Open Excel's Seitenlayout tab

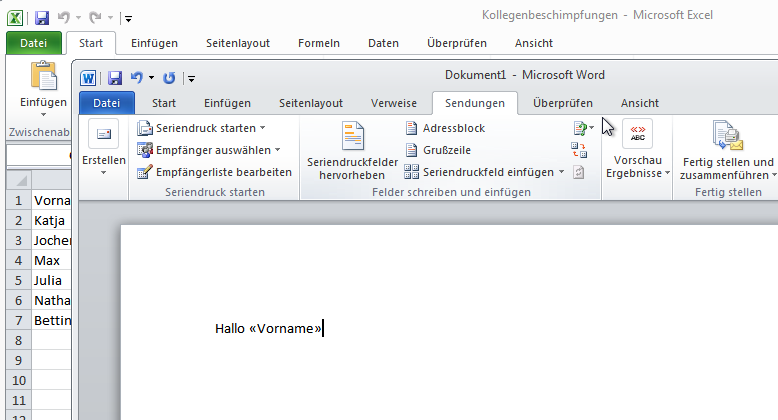pyautogui.click(x=238, y=43)
